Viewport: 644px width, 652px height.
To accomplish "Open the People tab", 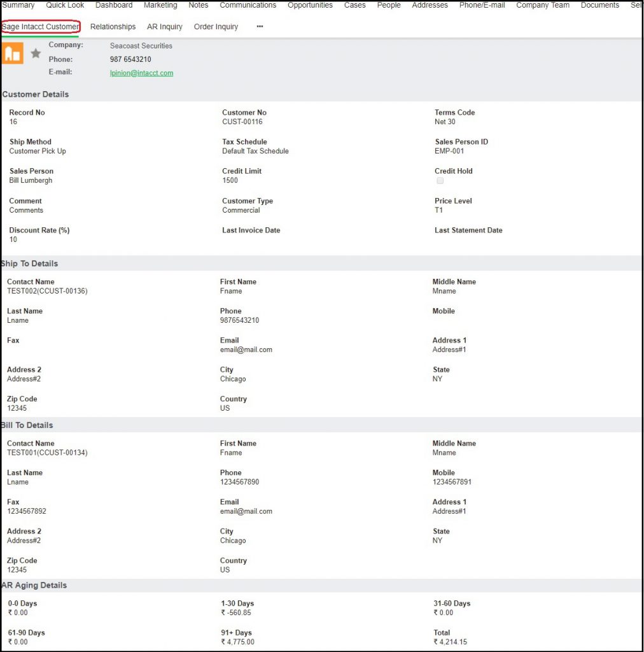I will pos(389,5).
